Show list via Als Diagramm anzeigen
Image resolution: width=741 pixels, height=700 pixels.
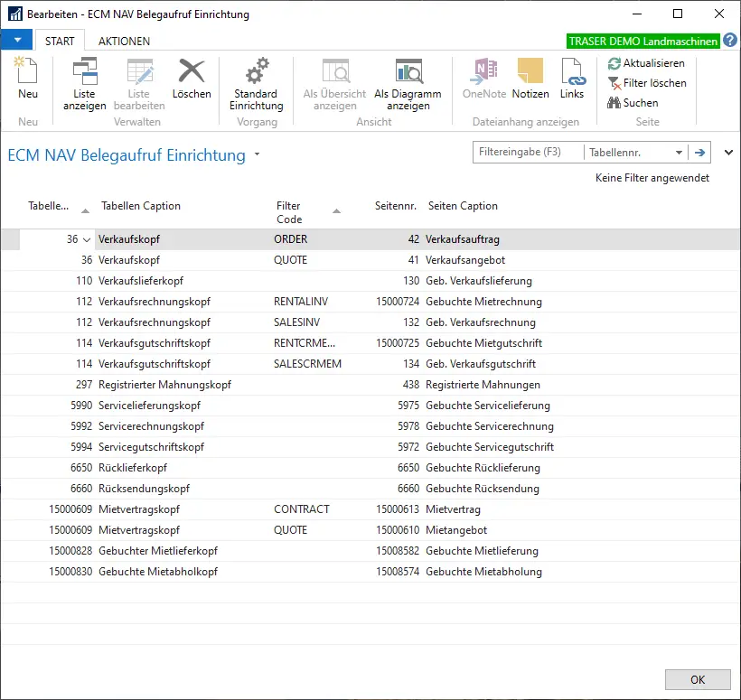click(408, 83)
